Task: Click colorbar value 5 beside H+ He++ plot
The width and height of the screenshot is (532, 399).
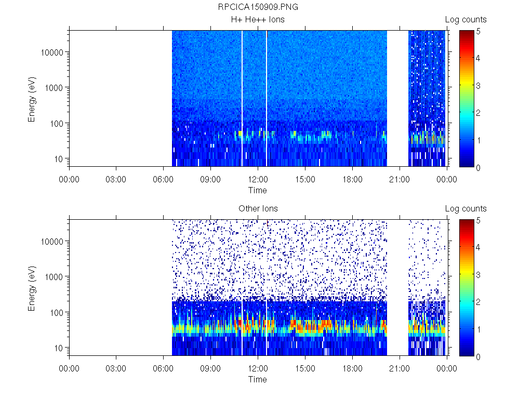Action: tap(478, 32)
